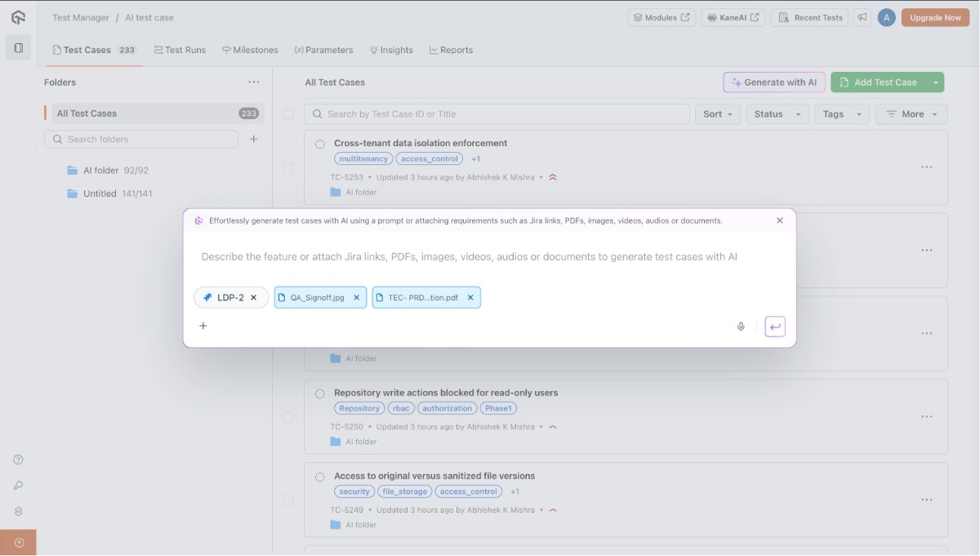
Task: Tick checkbox for Cross-tenant data isolation row
Action: tap(288, 168)
